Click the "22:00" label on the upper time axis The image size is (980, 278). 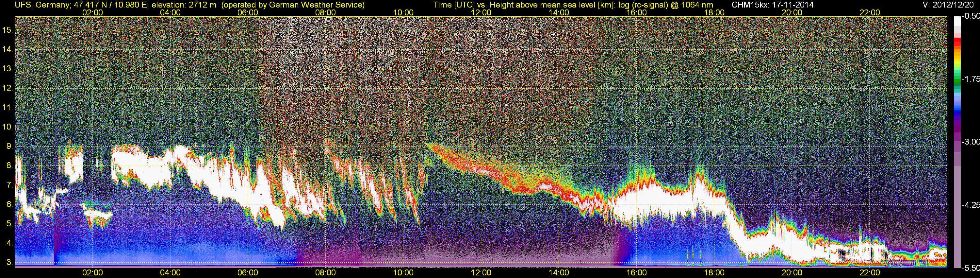(870, 12)
